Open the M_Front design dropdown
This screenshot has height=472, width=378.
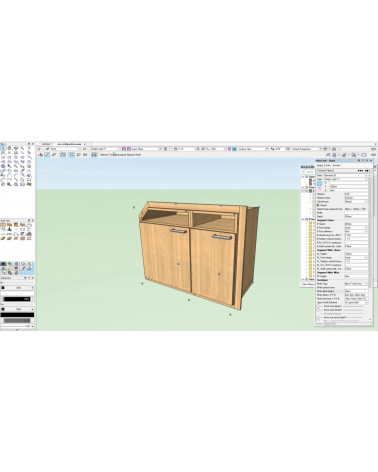(x=356, y=258)
